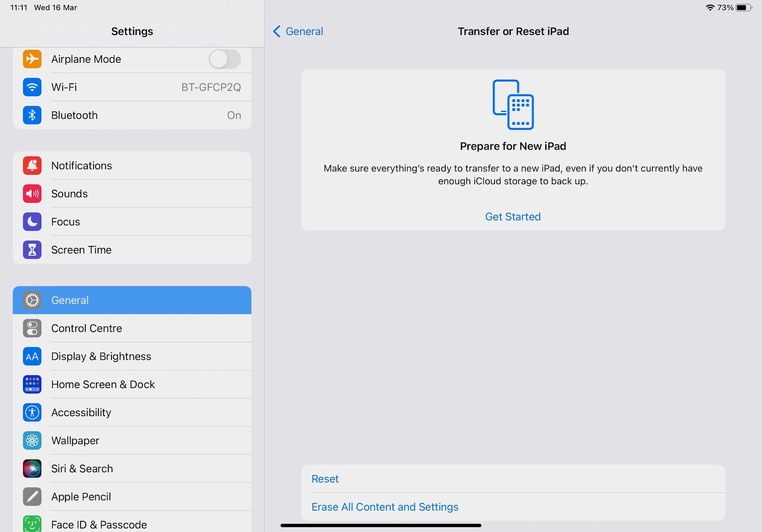Screen dimensions: 762x532
Task: Click the Focus moon icon
Action: tap(32, 222)
